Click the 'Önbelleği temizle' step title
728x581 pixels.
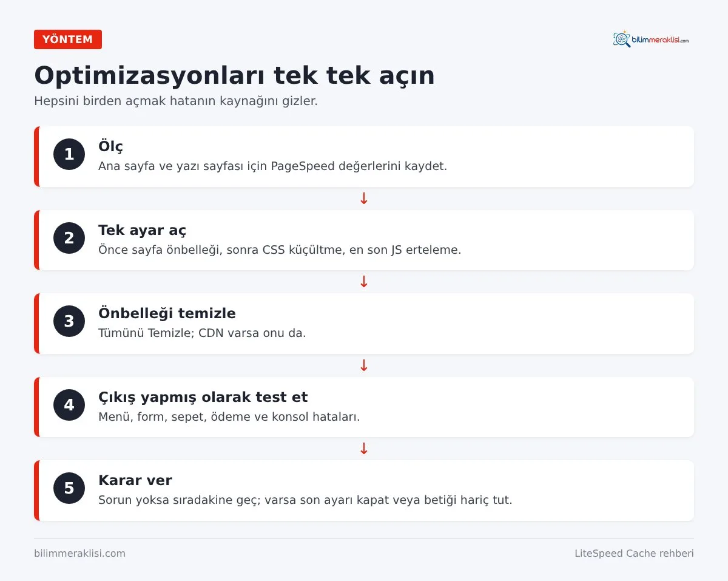(167, 313)
